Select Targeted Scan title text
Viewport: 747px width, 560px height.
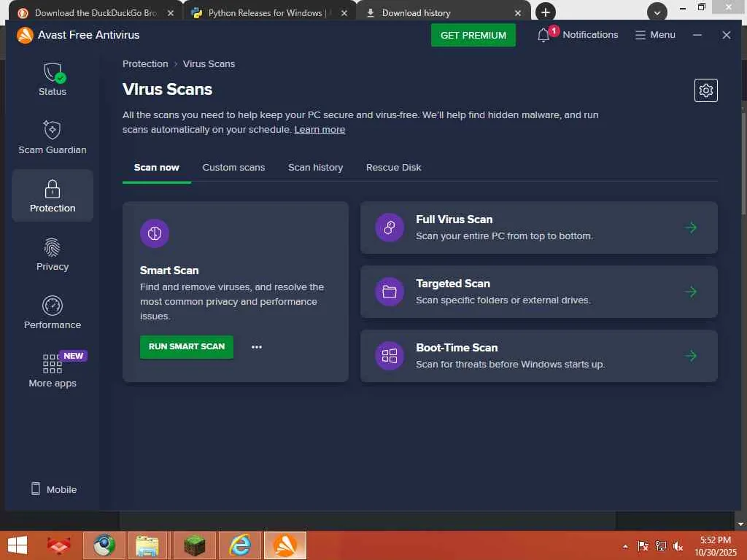(x=452, y=284)
